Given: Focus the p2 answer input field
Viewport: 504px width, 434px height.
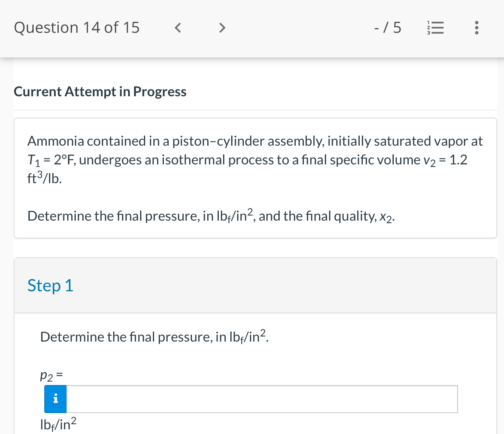Looking at the screenshot, I should (262, 399).
